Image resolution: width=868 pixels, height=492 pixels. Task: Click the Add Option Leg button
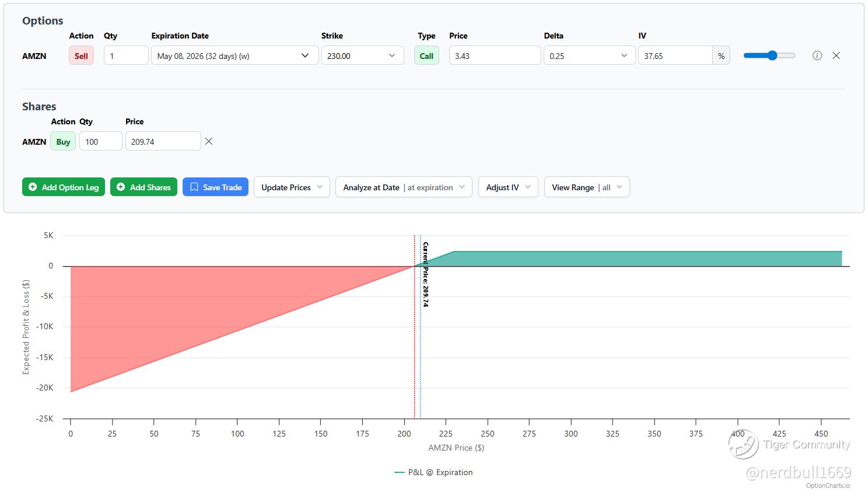[64, 187]
